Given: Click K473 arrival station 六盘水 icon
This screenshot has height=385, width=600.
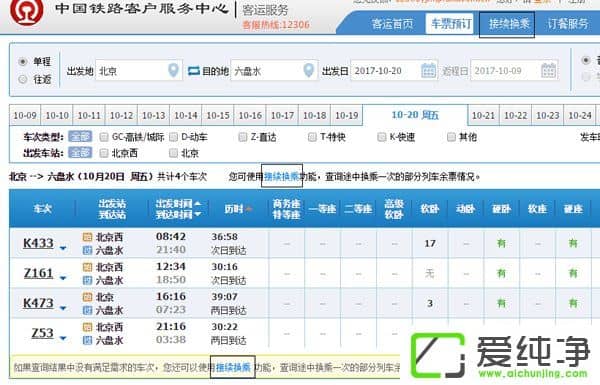Looking at the screenshot, I should pos(88,310).
